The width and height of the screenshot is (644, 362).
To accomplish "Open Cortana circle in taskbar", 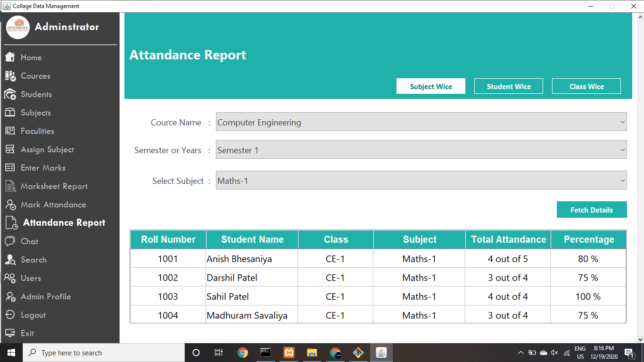I will tap(196, 353).
